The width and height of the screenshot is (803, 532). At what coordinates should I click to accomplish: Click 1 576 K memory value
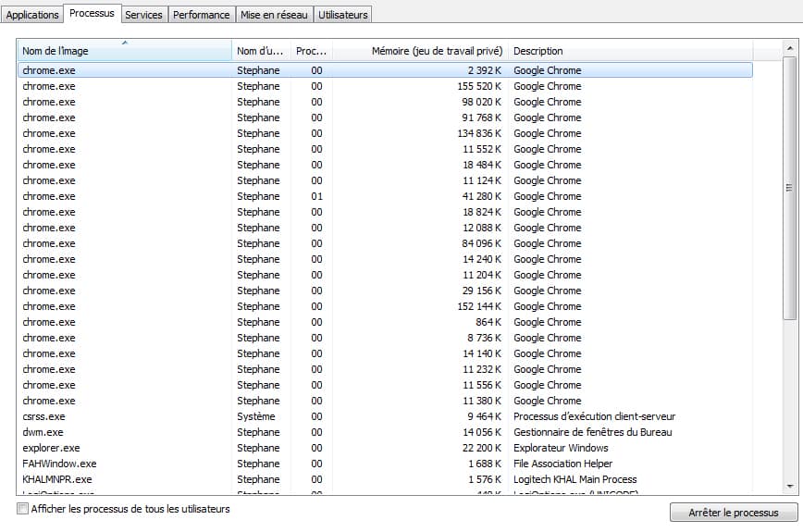click(x=485, y=479)
